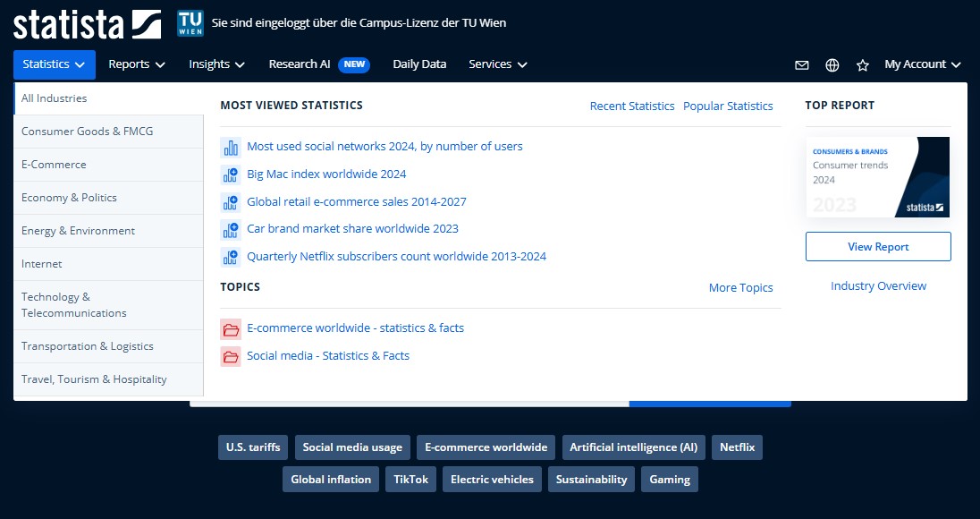Click the TikTok tag

click(410, 480)
